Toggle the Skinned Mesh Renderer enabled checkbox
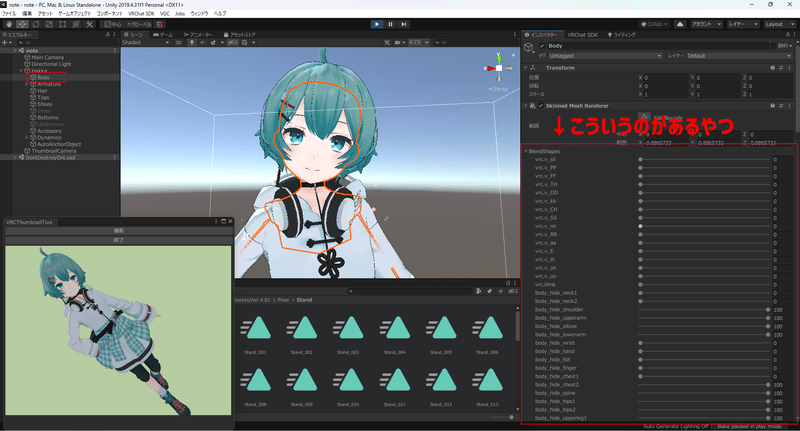The width and height of the screenshot is (800, 431). [541, 106]
